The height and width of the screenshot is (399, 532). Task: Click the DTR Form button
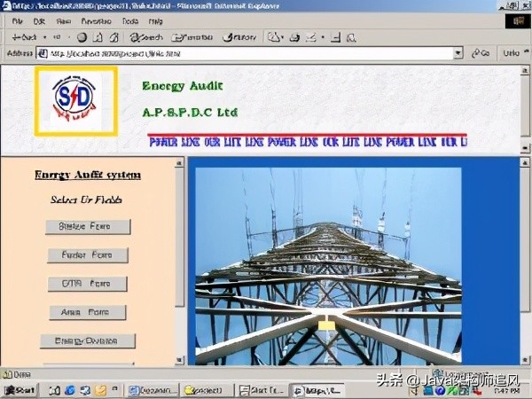coord(88,284)
